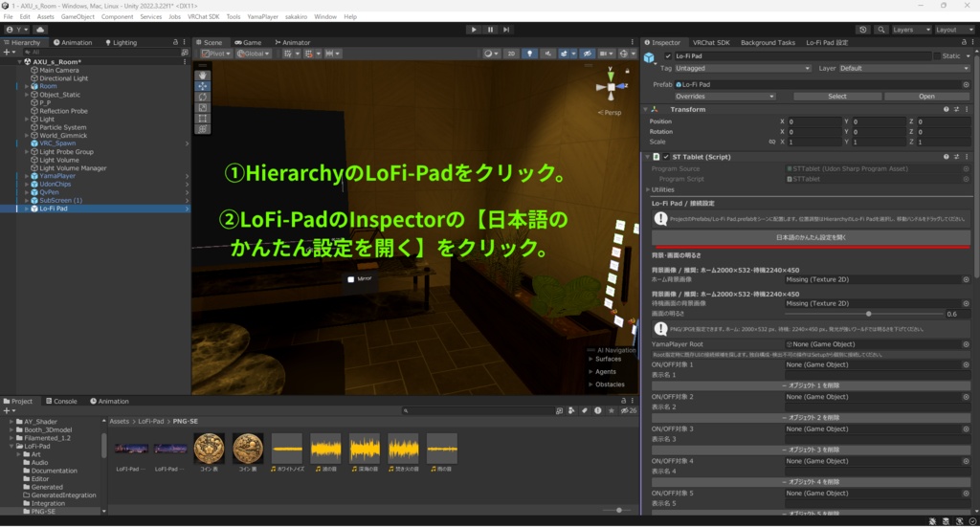Click the prefab Open button
The width and height of the screenshot is (980, 527).
(x=926, y=97)
